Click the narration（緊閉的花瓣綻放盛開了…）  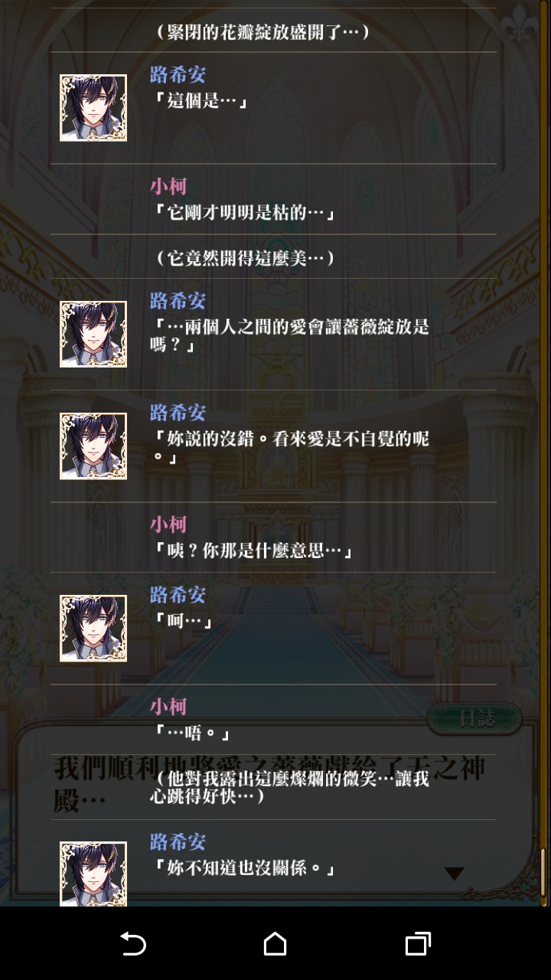pos(261,31)
